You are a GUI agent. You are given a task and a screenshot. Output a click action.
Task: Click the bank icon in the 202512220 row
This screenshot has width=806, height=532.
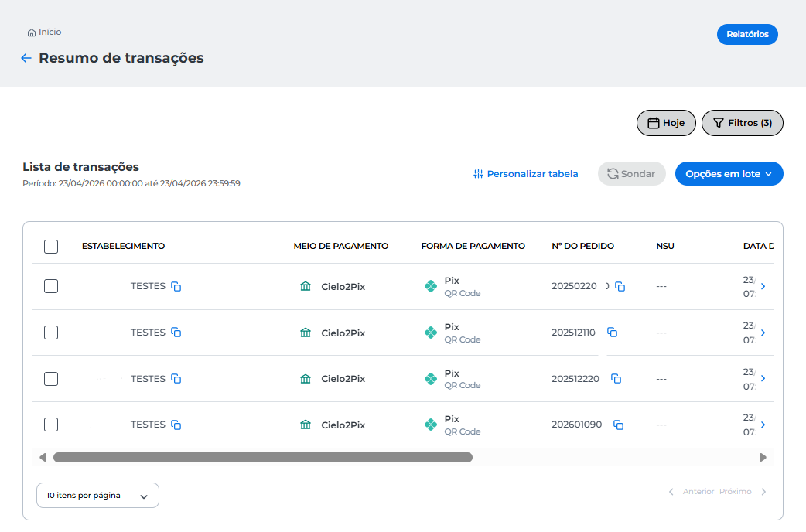306,379
